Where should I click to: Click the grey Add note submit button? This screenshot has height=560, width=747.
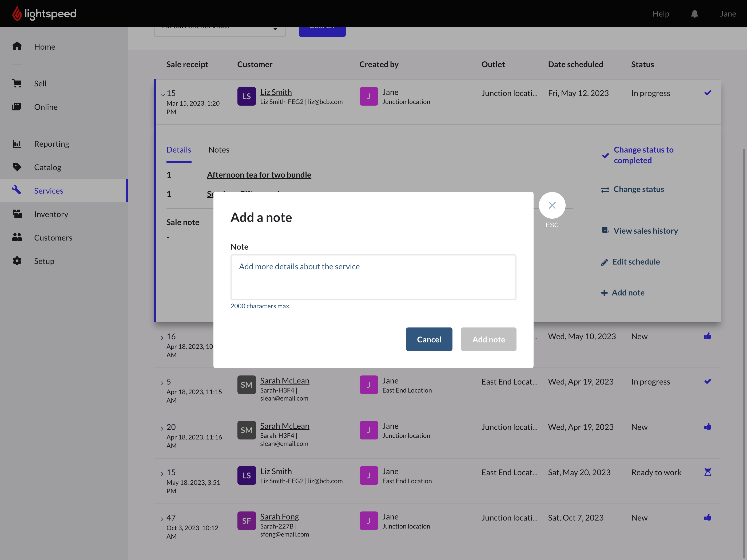[x=488, y=339]
